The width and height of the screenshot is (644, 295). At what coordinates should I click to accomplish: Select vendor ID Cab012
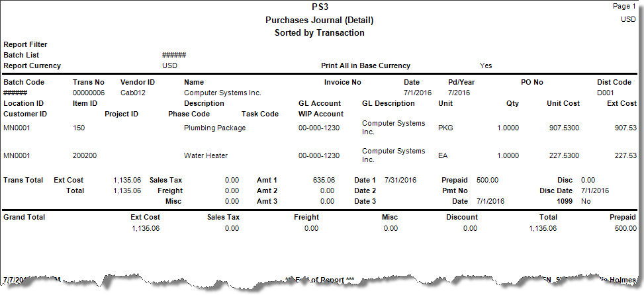coord(132,93)
